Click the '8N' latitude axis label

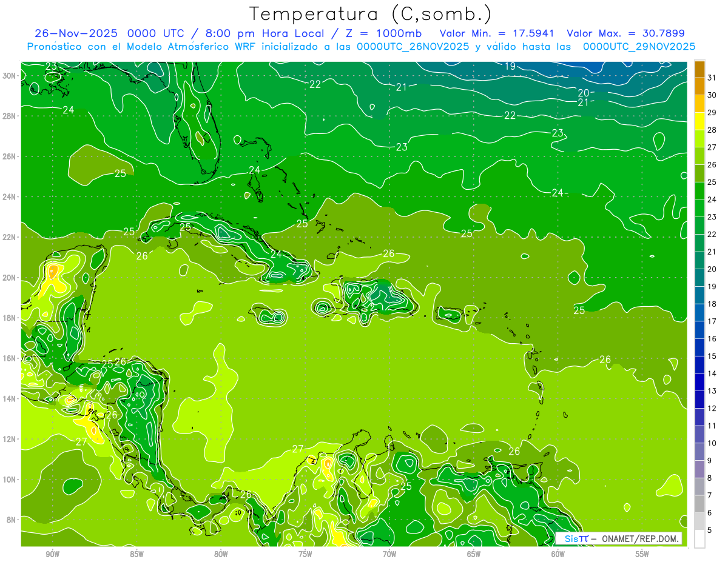pyautogui.click(x=12, y=520)
